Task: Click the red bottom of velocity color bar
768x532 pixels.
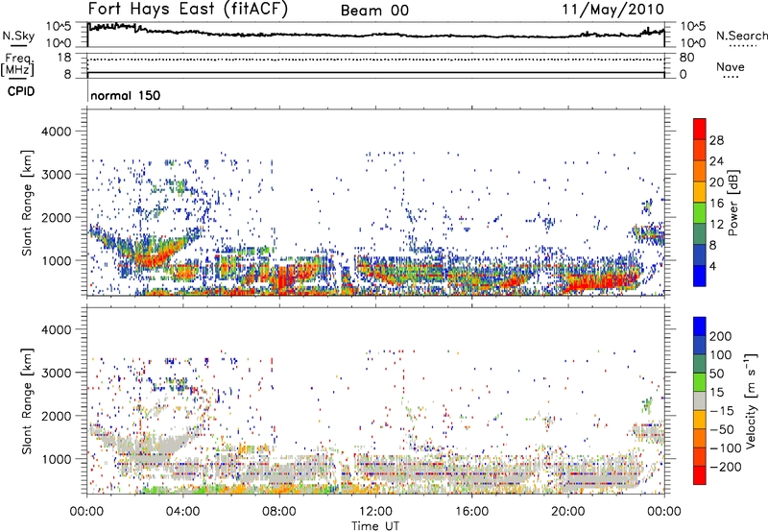Action: point(700,475)
